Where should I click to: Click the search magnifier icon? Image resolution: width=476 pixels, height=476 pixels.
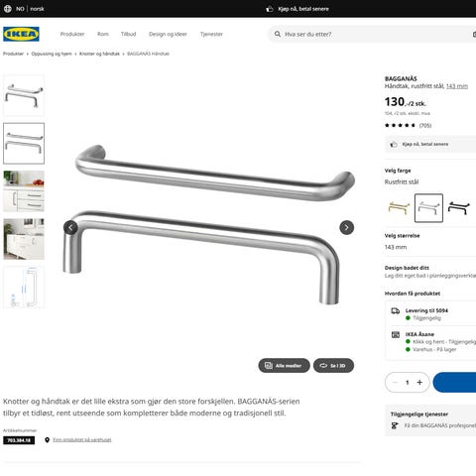click(x=278, y=34)
